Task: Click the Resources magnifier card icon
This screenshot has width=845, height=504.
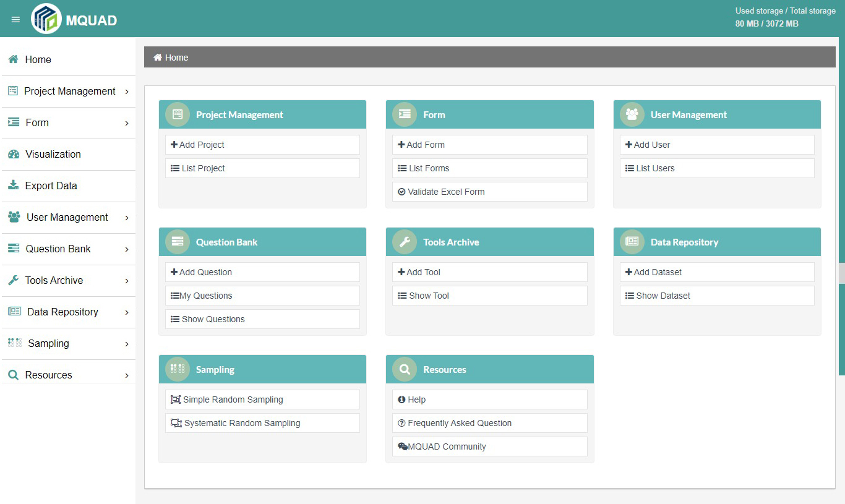Action: (405, 369)
